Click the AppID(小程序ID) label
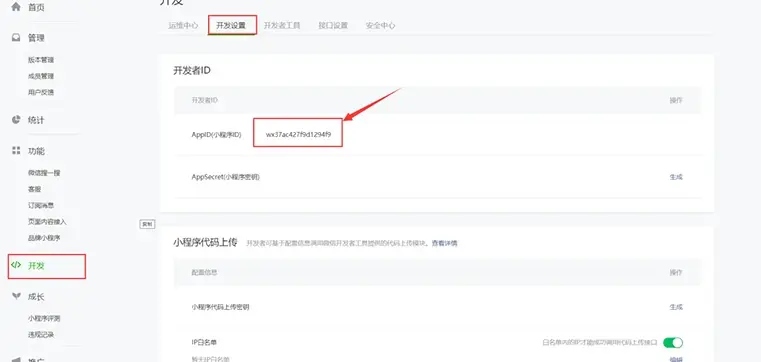Image resolution: width=761 pixels, height=362 pixels. (x=216, y=134)
